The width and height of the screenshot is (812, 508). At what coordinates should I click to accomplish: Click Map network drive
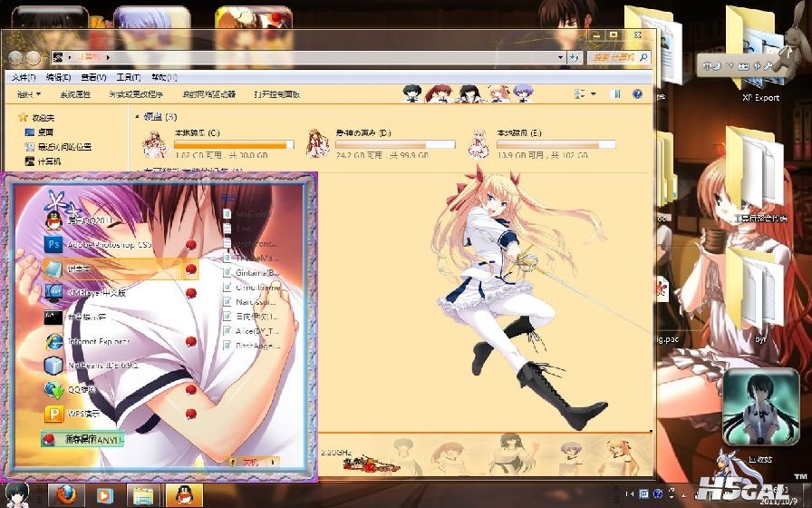pyautogui.click(x=208, y=94)
